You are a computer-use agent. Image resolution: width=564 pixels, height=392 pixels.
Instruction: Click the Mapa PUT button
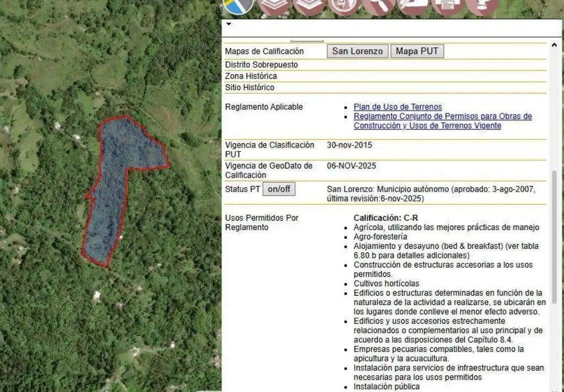coord(417,51)
